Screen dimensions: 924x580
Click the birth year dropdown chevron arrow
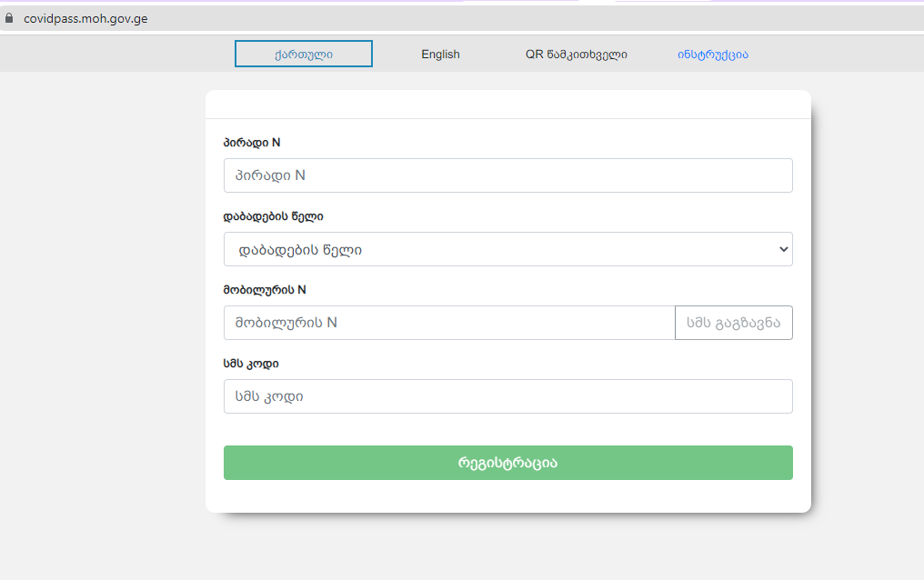point(784,249)
